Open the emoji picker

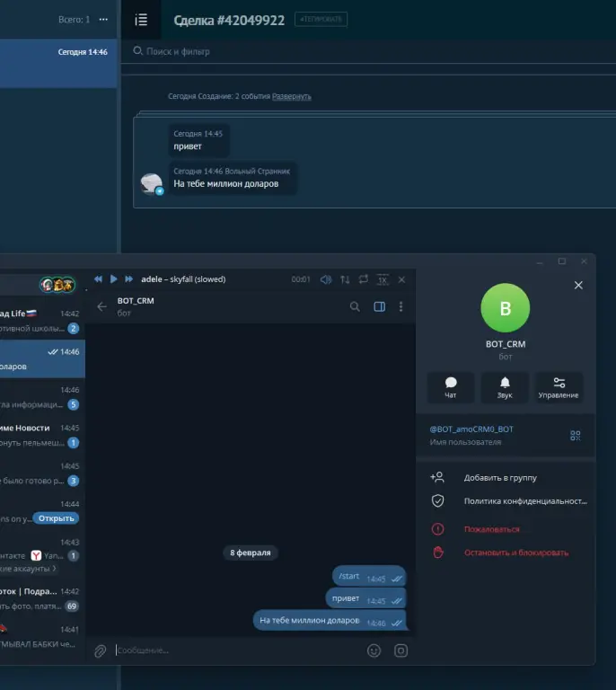pos(374,650)
